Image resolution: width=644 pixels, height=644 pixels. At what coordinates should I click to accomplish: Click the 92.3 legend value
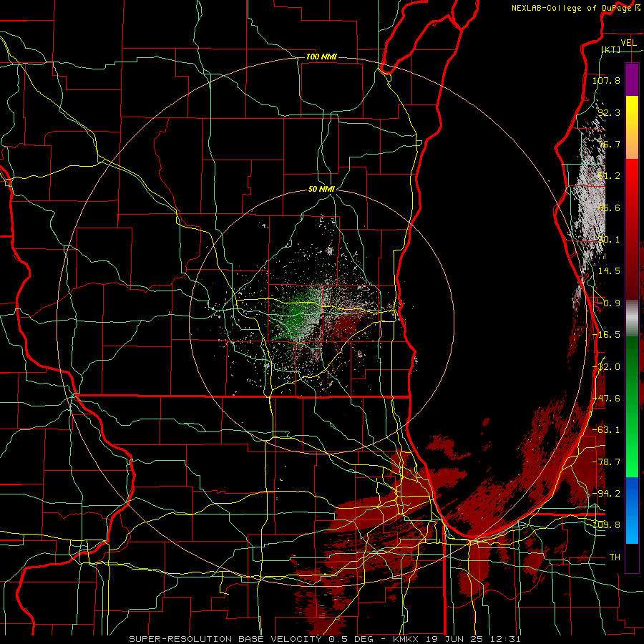tap(609, 112)
